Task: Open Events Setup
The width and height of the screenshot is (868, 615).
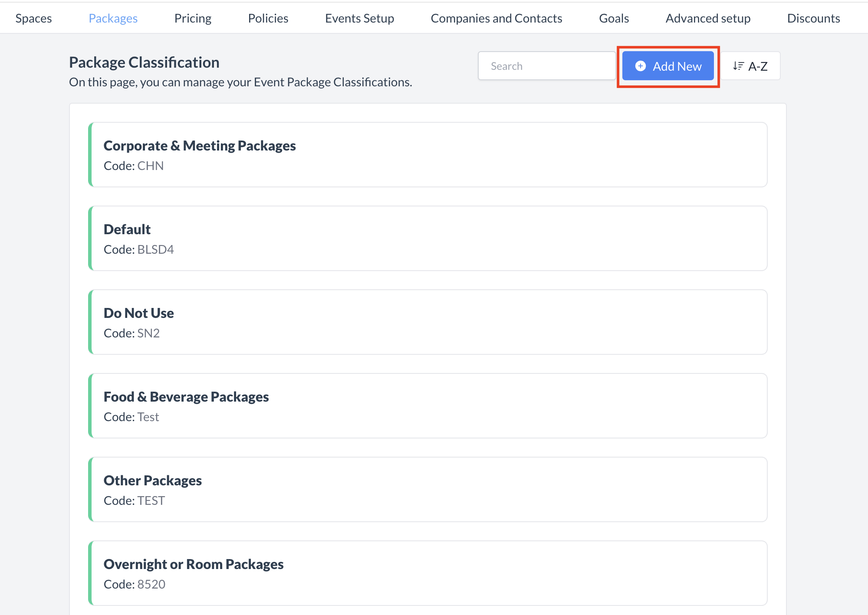Action: click(x=359, y=18)
